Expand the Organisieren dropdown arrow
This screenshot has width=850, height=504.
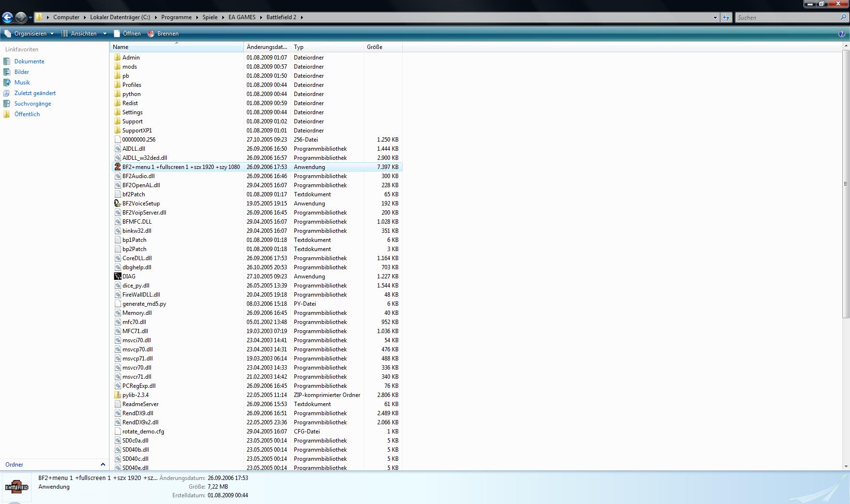point(52,34)
